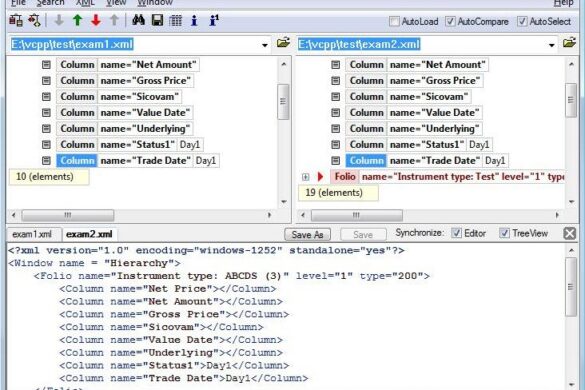Click the green up arrow icon
This screenshot has height=390, width=585.
(77, 20)
